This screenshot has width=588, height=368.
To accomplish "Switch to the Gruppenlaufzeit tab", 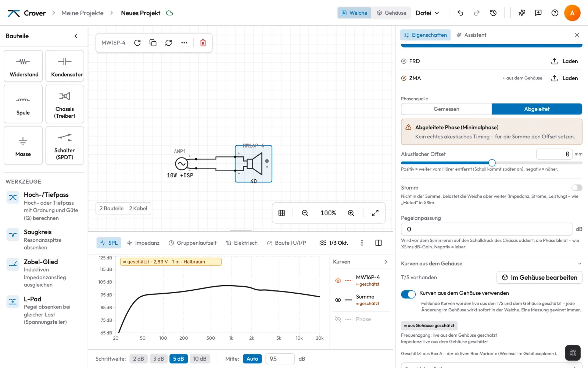I will (x=193, y=243).
